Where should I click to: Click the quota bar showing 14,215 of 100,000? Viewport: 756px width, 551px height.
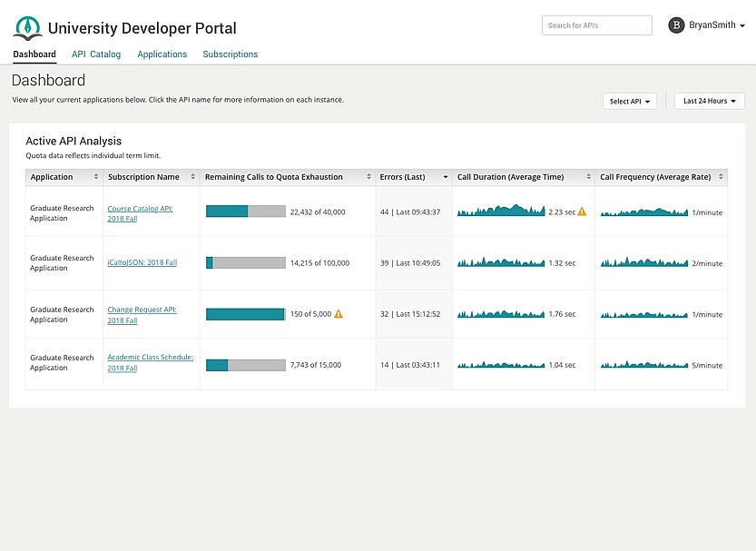tap(244, 262)
